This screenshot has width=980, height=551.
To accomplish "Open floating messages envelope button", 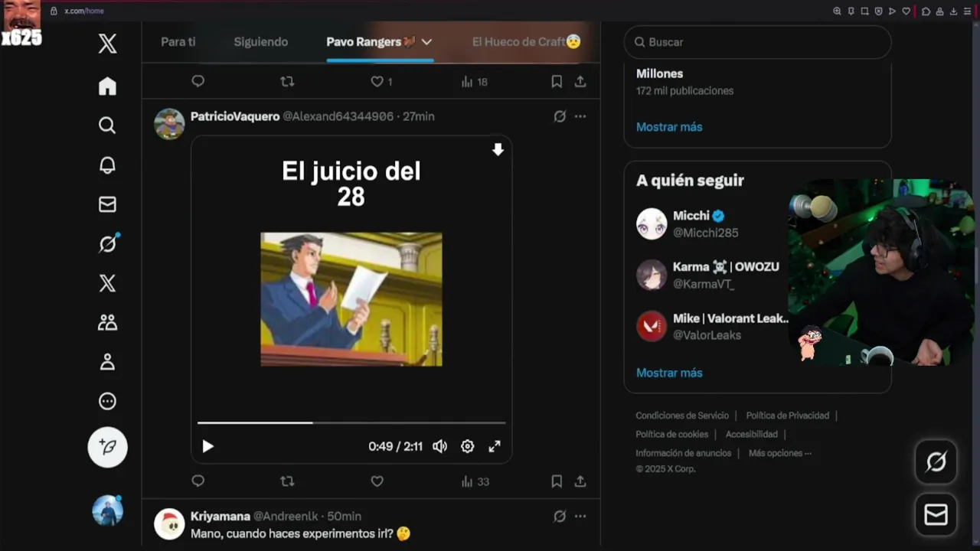I will pos(936,514).
